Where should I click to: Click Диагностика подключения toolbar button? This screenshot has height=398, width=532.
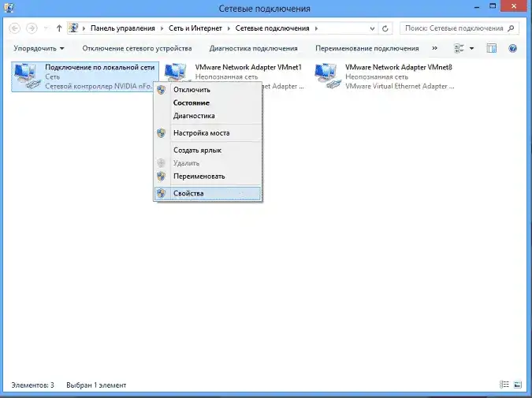click(254, 49)
